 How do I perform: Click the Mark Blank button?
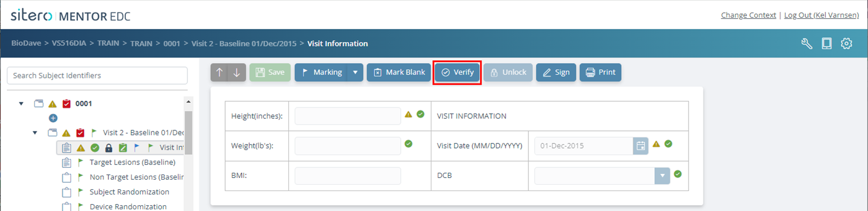click(399, 72)
